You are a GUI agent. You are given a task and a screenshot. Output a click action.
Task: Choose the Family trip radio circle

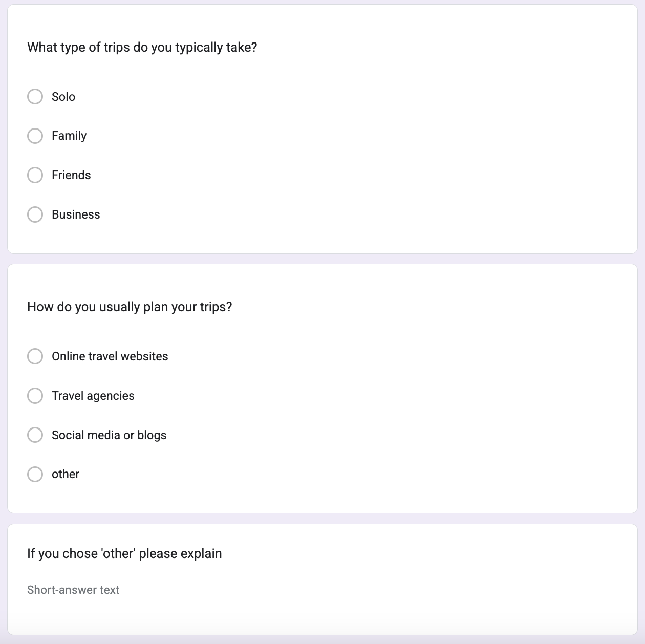[x=35, y=136]
